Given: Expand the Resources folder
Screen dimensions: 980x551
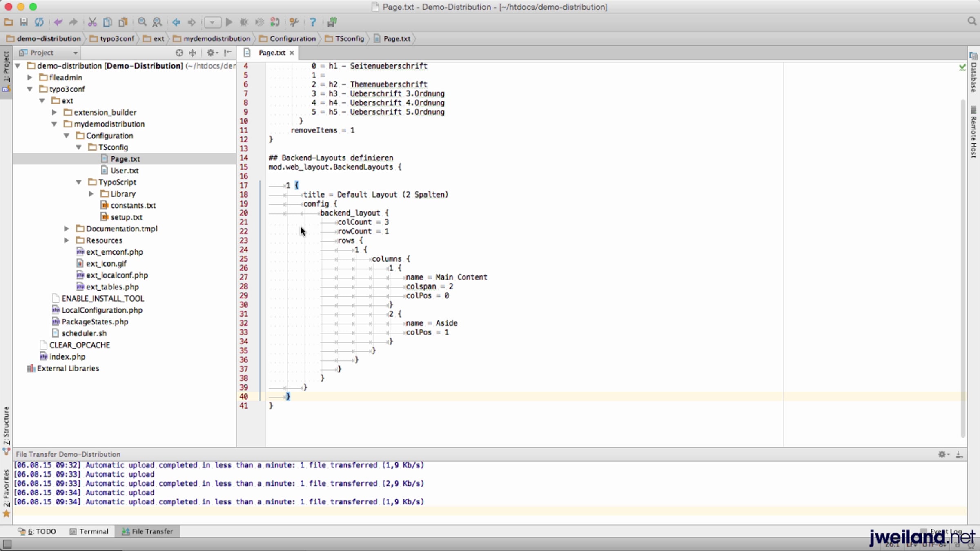Looking at the screenshot, I should pyautogui.click(x=67, y=240).
